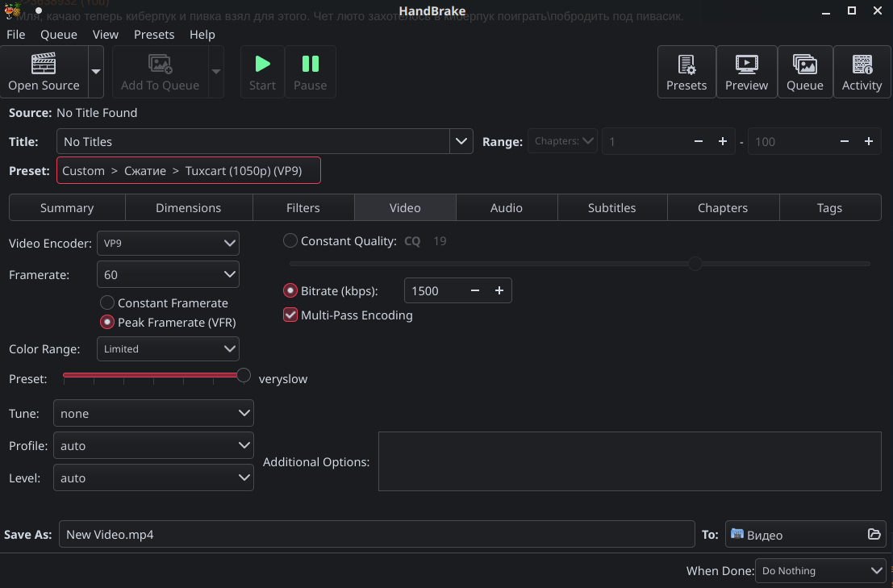Click the Save As filename field
Viewport: 893px width, 588px height.
click(376, 535)
